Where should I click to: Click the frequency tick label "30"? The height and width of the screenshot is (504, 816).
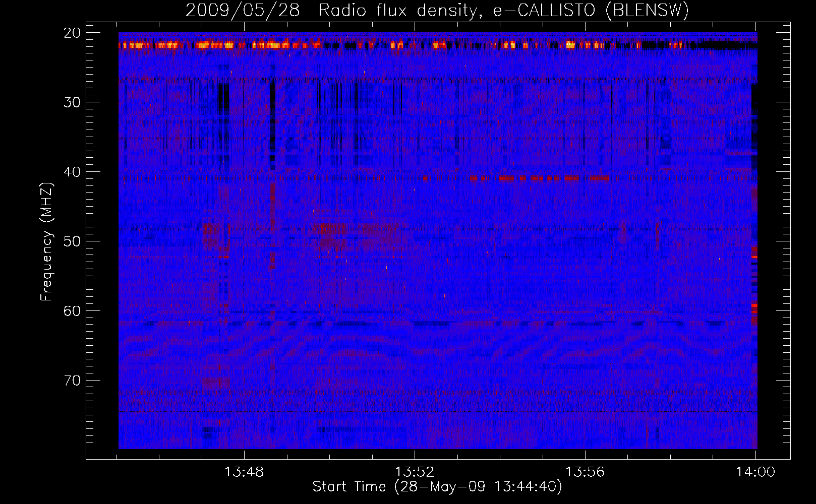coord(72,102)
